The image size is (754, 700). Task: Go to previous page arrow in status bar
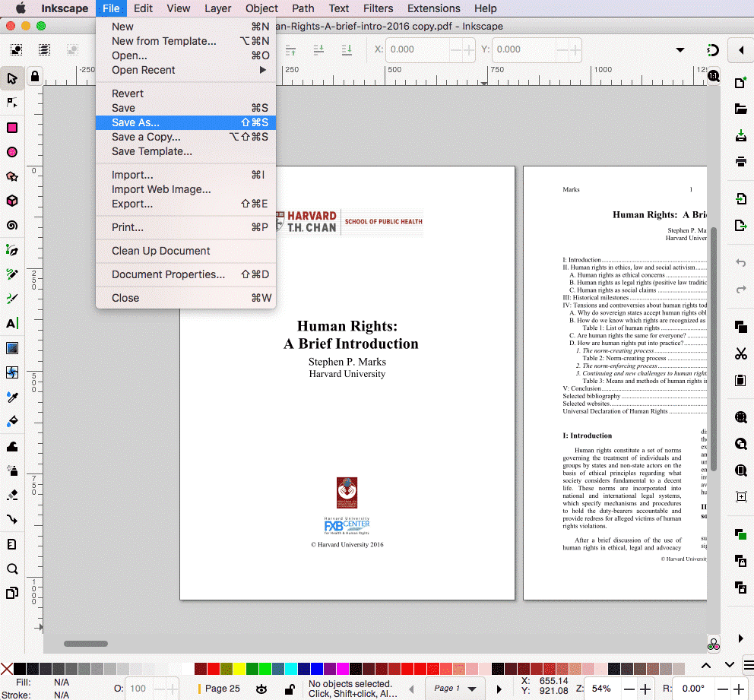tap(412, 689)
